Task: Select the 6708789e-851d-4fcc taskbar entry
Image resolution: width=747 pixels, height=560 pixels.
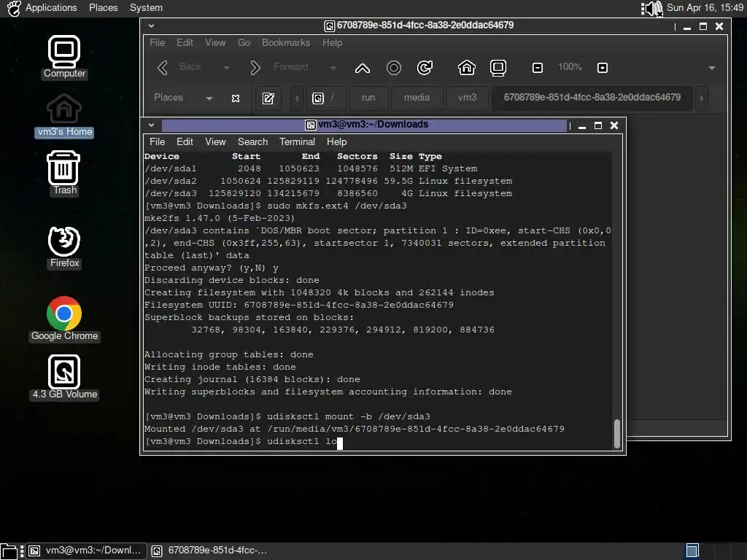Action: coord(209,551)
